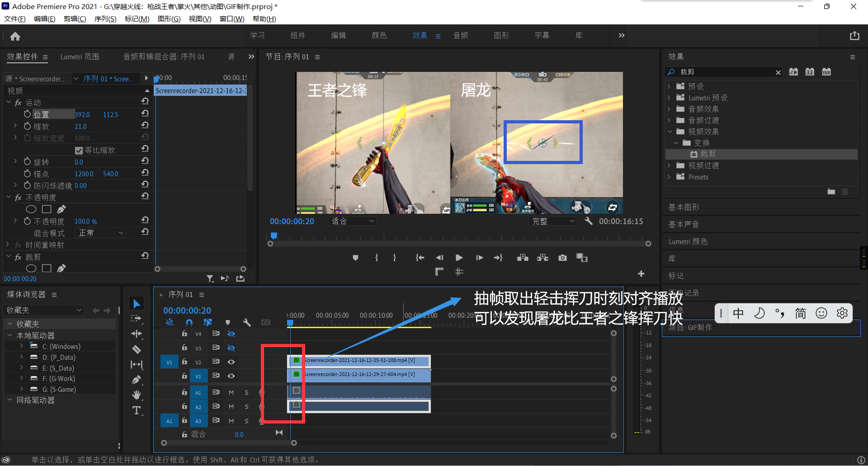
Task: Open the 文件(F) menu
Action: coord(14,19)
